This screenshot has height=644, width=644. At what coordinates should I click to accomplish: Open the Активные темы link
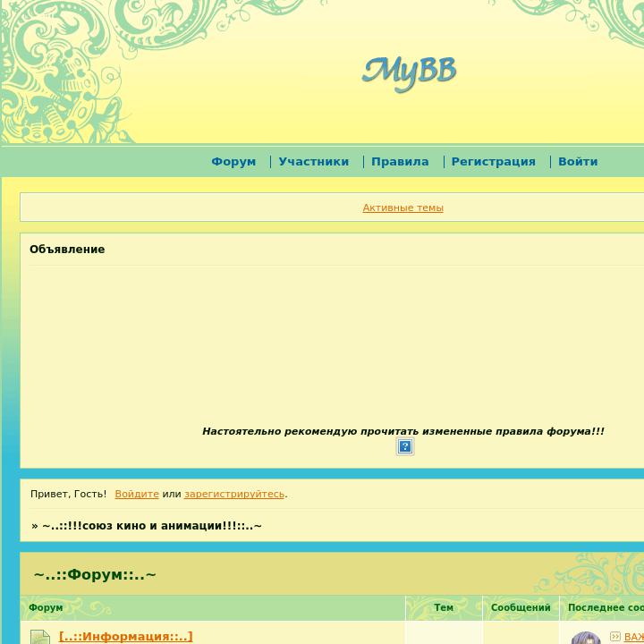(402, 208)
